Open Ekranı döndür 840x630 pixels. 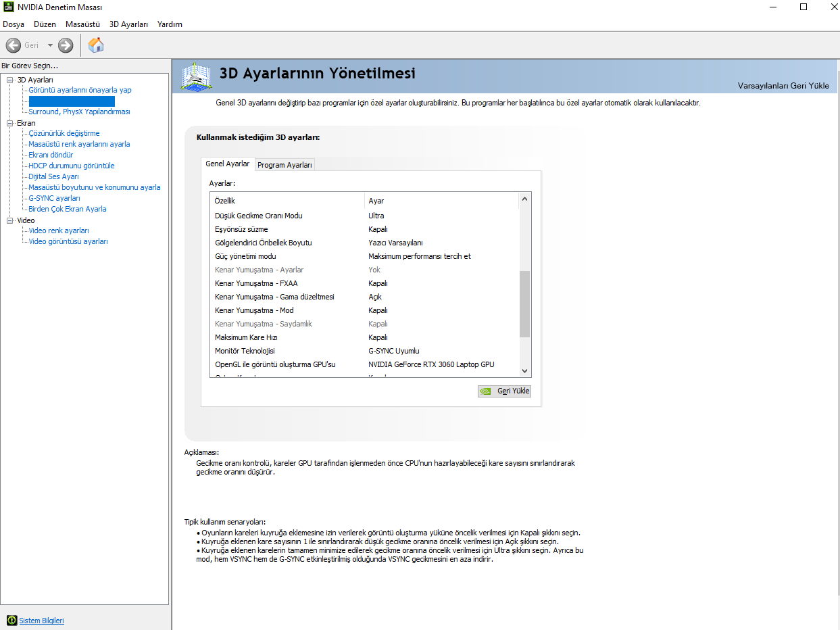(x=51, y=155)
